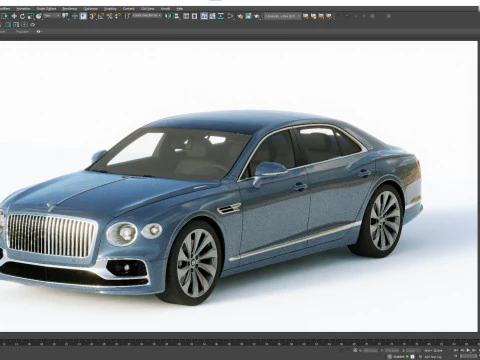The height and width of the screenshot is (360, 480).
Task: Open the Animation menu
Action: click(23, 9)
